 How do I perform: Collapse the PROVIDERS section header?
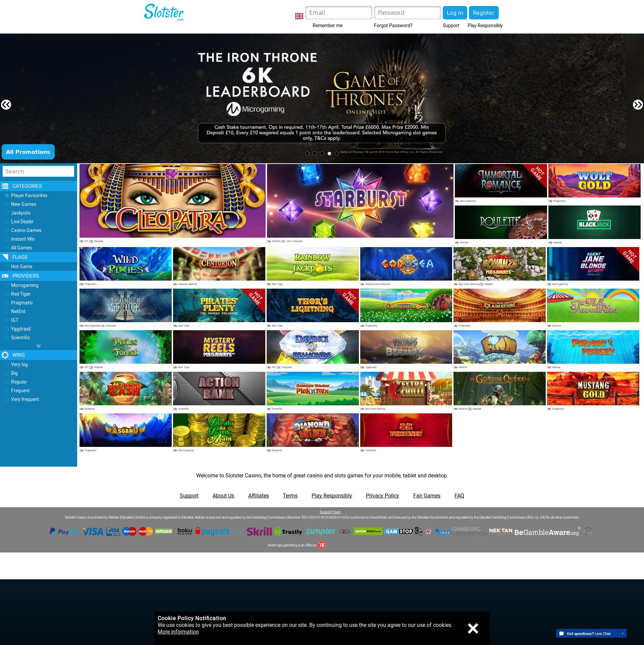(39, 276)
